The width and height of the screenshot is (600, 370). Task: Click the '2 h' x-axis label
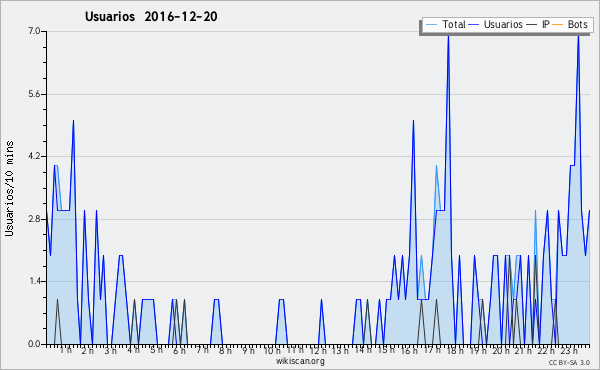click(88, 350)
